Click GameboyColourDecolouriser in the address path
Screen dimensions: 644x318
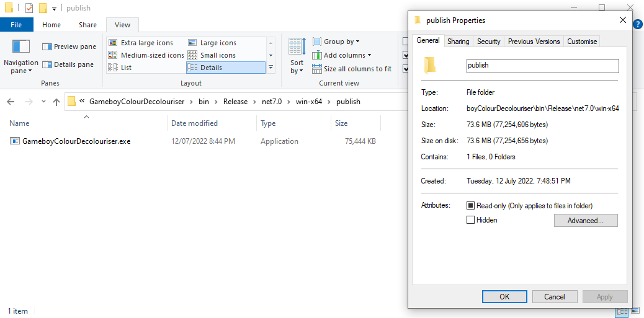pos(136,101)
